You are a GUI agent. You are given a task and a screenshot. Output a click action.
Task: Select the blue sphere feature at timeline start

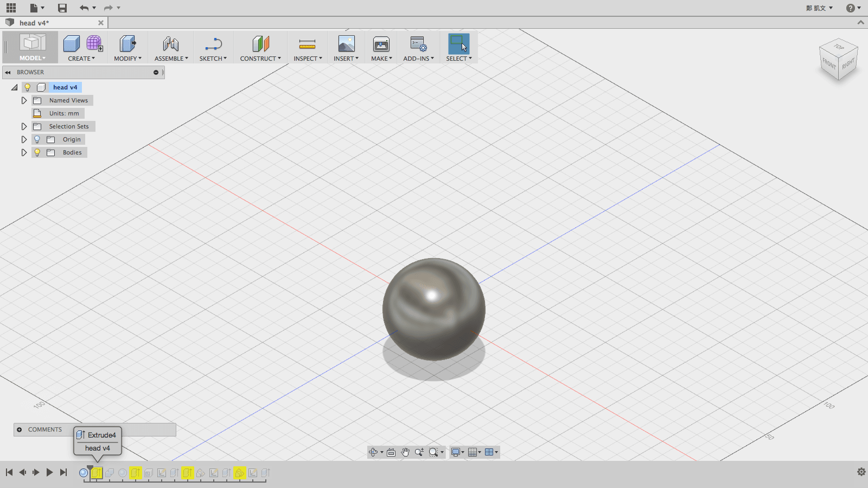pos(84,473)
